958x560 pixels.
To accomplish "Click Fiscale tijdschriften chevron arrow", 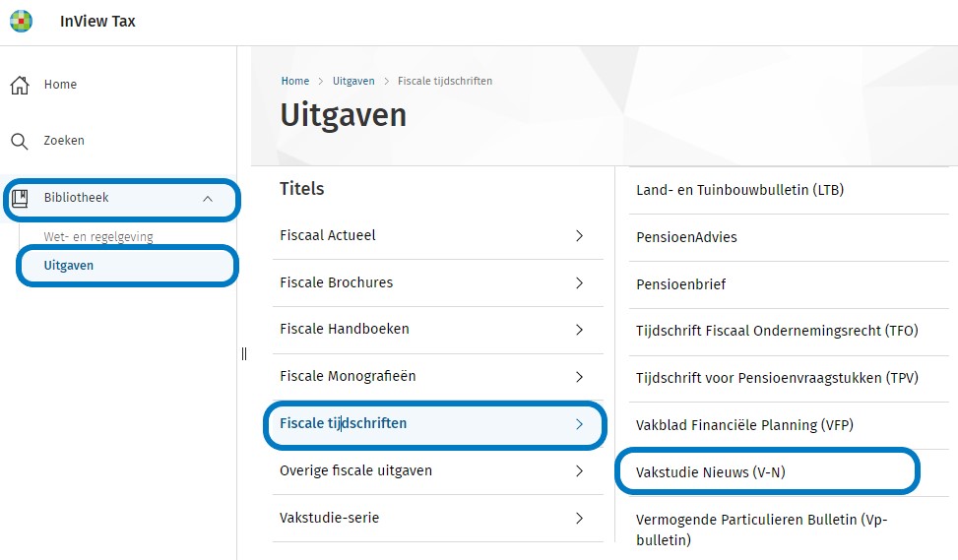I will pos(579,424).
